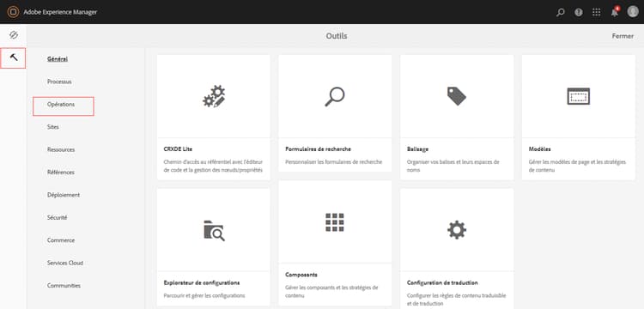Select Services Cloud in the tools menu
Screen dimensions: 644x309
[x=65, y=263]
